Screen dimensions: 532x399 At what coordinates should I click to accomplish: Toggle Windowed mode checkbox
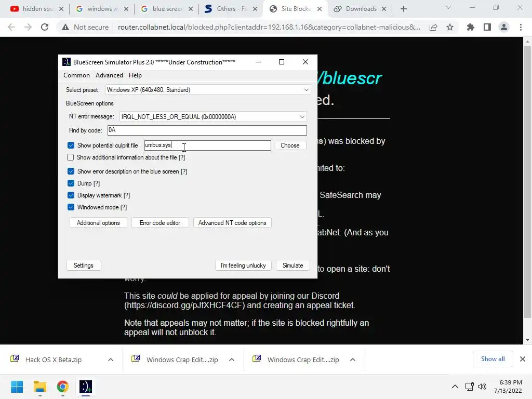(x=71, y=207)
